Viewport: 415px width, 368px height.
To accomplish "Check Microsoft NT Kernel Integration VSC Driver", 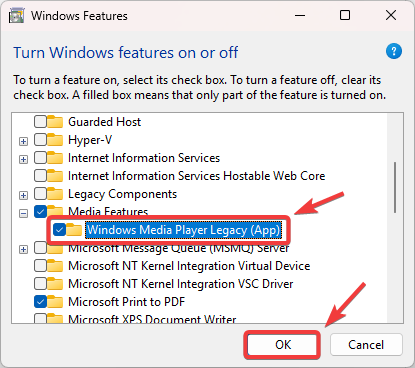I will point(40,284).
